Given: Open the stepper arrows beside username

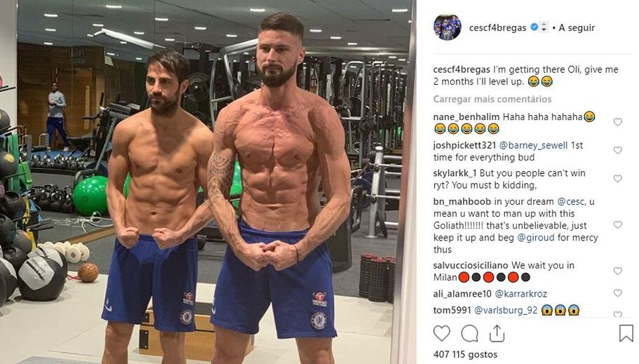Looking at the screenshot, I should pyautogui.click(x=544, y=27).
